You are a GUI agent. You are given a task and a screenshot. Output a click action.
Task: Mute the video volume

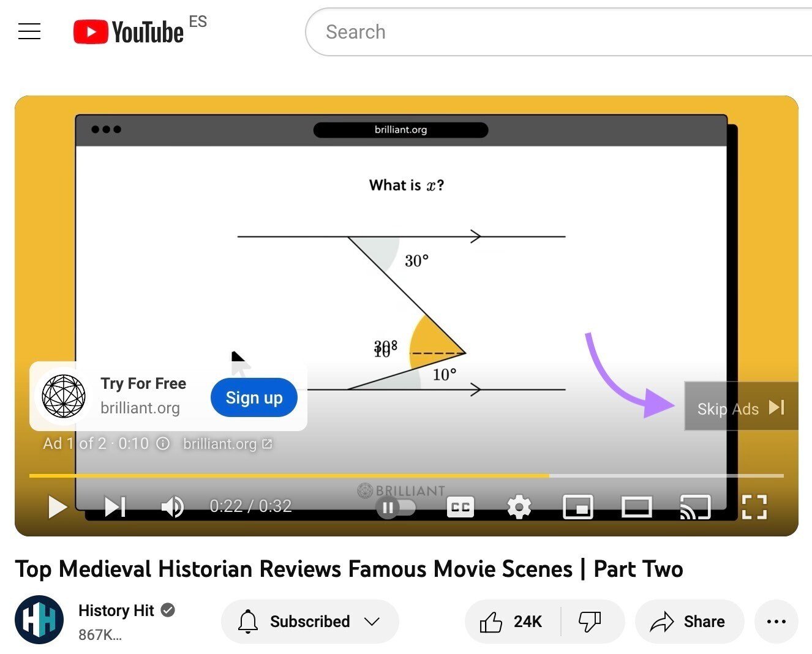172,506
